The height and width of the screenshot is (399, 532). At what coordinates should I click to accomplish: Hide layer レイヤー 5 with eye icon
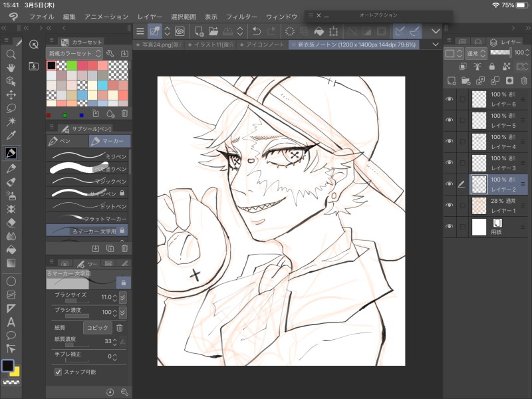point(450,120)
